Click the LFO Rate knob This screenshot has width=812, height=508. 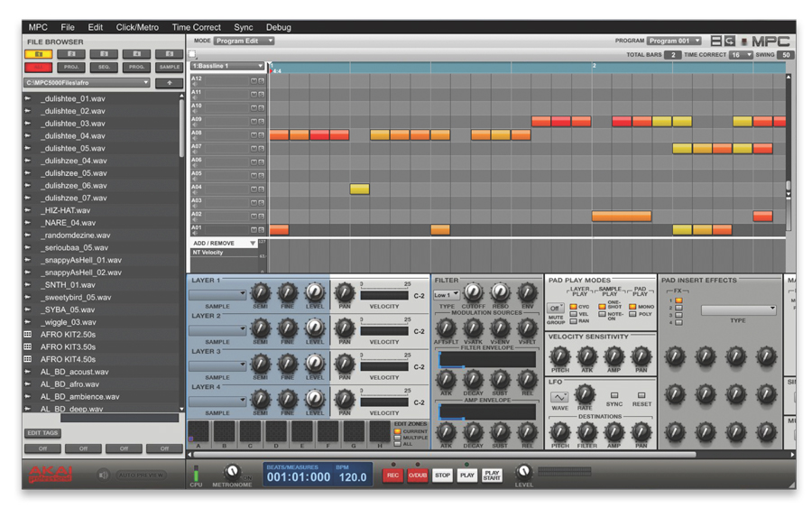tap(586, 394)
